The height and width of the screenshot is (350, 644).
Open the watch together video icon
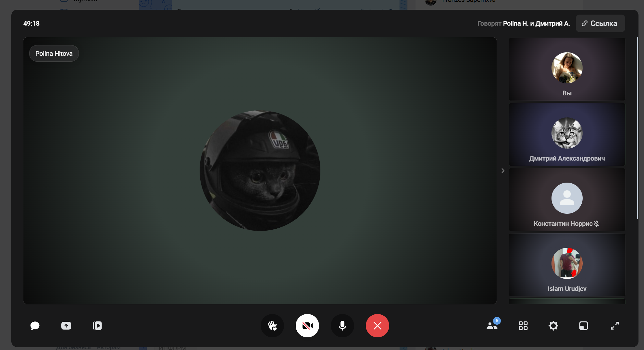tap(97, 326)
